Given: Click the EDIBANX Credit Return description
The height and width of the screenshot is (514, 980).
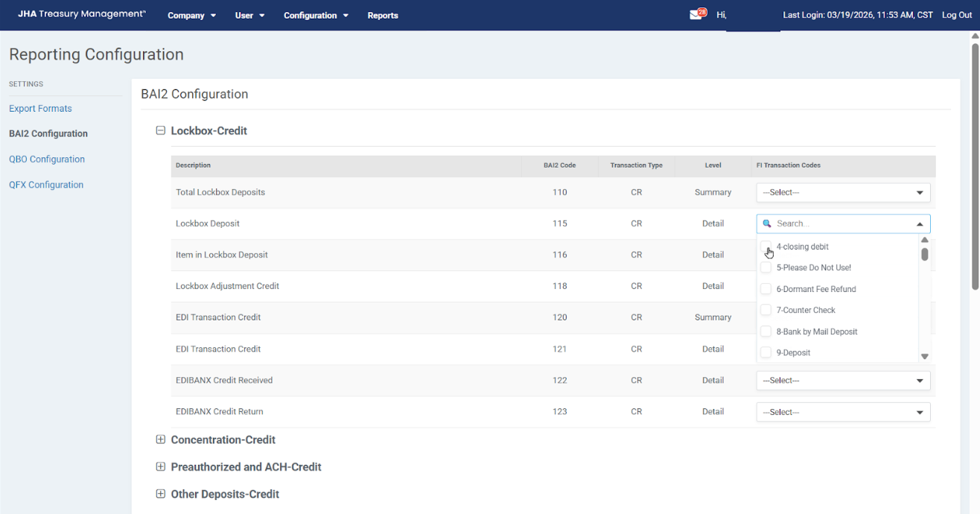Looking at the screenshot, I should (x=220, y=411).
